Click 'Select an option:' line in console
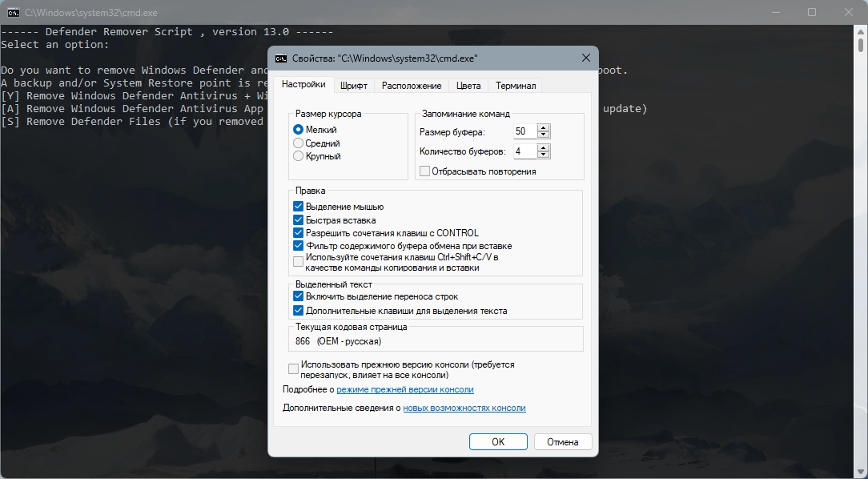This screenshot has height=479, width=868. click(x=55, y=44)
